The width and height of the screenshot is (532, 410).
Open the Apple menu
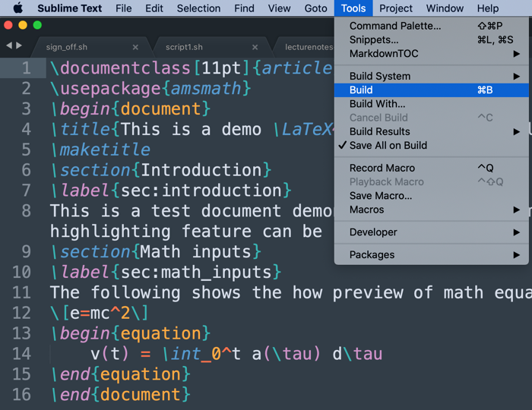point(18,8)
